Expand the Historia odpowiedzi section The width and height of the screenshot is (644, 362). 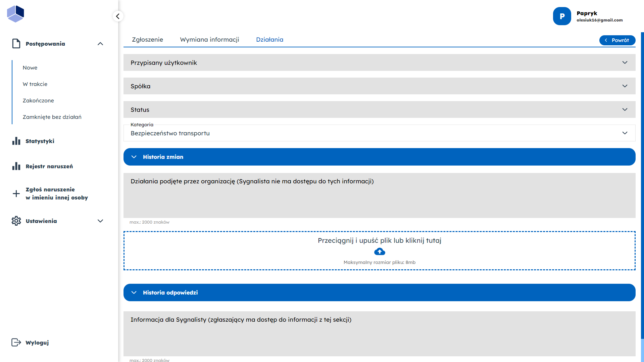(379, 292)
